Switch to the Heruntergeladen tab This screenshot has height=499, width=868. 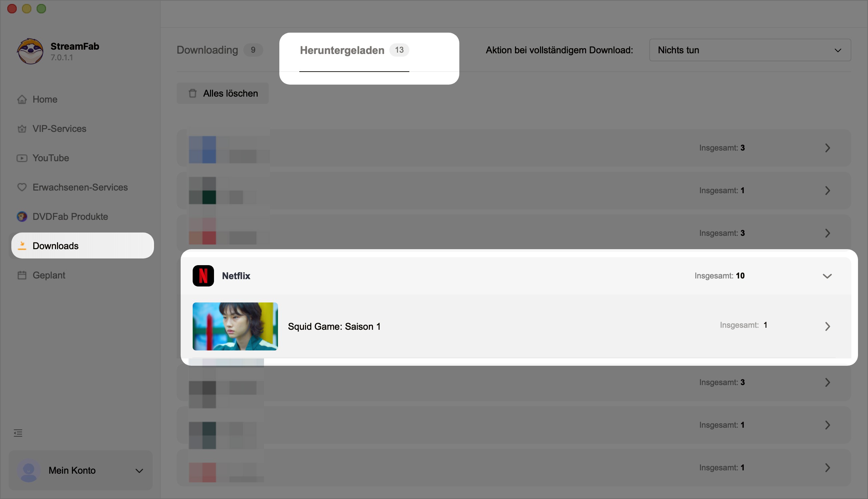342,50
